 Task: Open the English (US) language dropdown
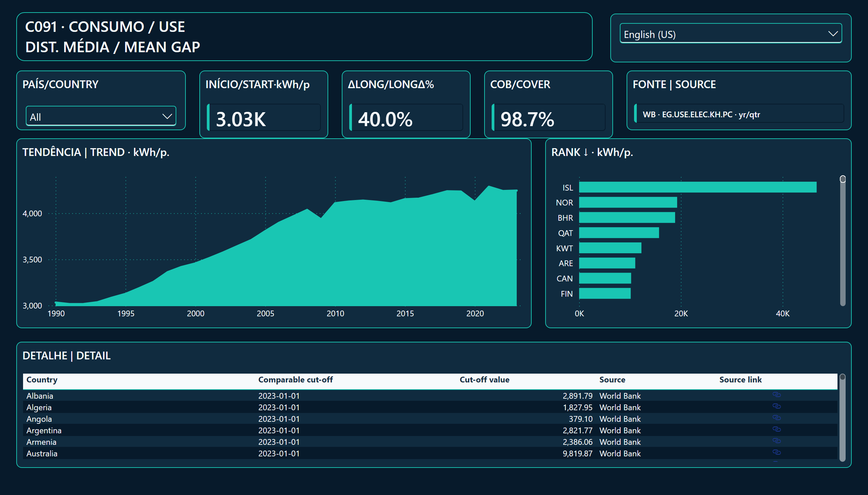[x=731, y=34]
